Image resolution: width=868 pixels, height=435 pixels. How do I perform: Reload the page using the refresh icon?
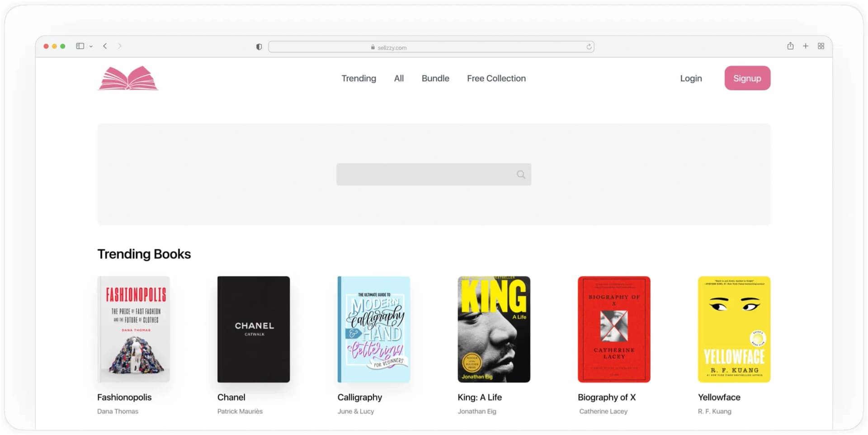[x=589, y=47]
